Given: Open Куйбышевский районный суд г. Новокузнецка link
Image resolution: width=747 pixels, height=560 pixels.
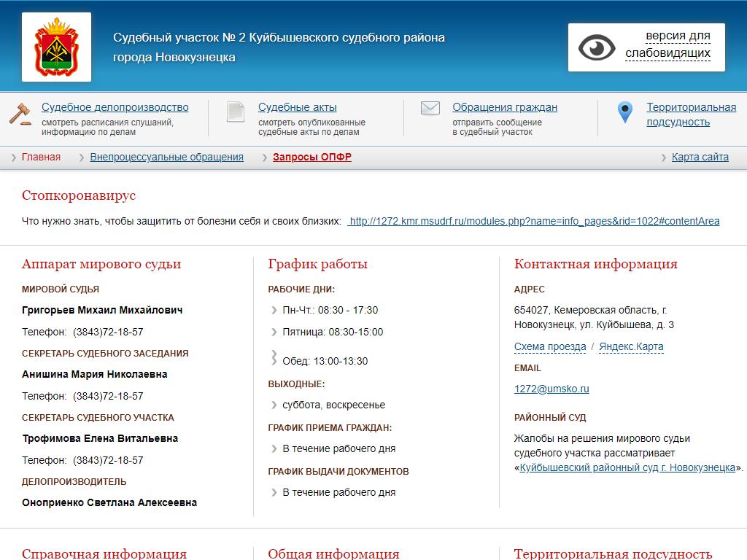Looking at the screenshot, I should pyautogui.click(x=627, y=467).
